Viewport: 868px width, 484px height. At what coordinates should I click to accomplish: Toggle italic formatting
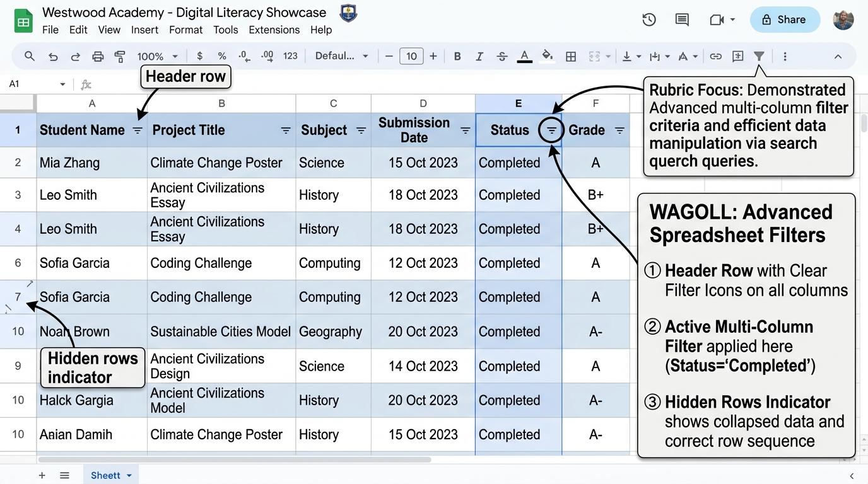pyautogui.click(x=479, y=57)
